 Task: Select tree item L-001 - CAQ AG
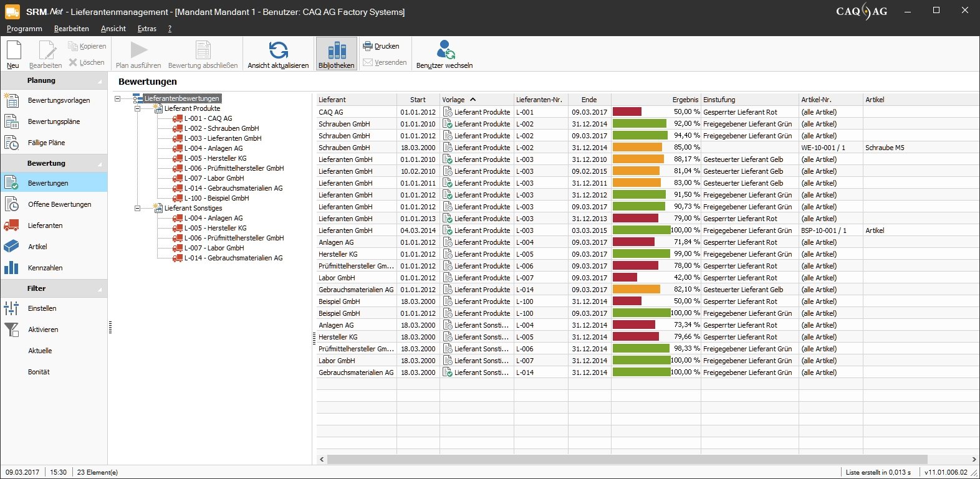[208, 118]
